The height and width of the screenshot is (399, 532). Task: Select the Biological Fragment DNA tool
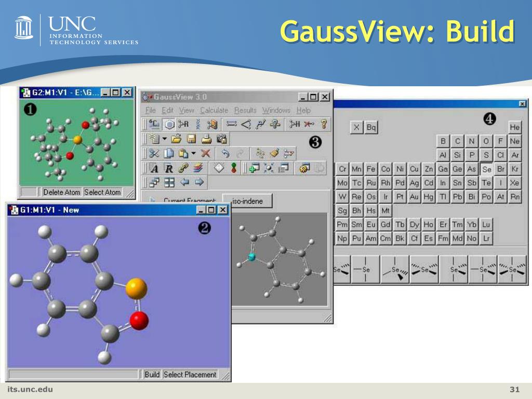198,124
